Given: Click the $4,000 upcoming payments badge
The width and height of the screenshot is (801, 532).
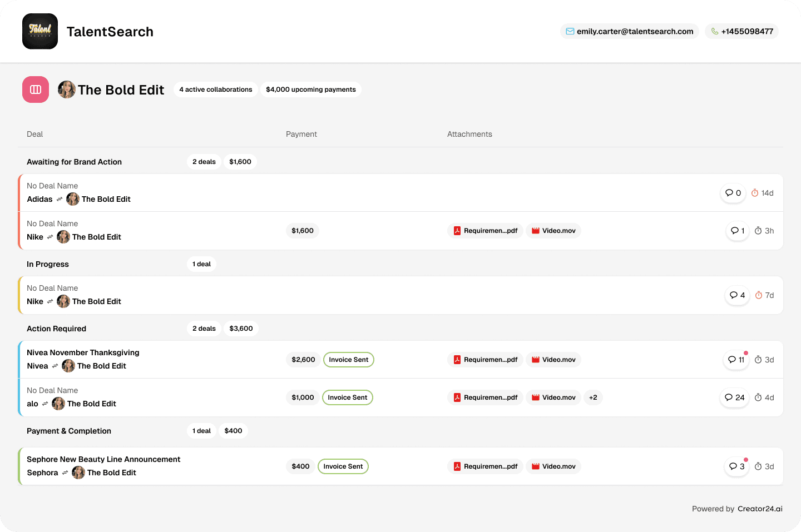Looking at the screenshot, I should click(x=311, y=90).
